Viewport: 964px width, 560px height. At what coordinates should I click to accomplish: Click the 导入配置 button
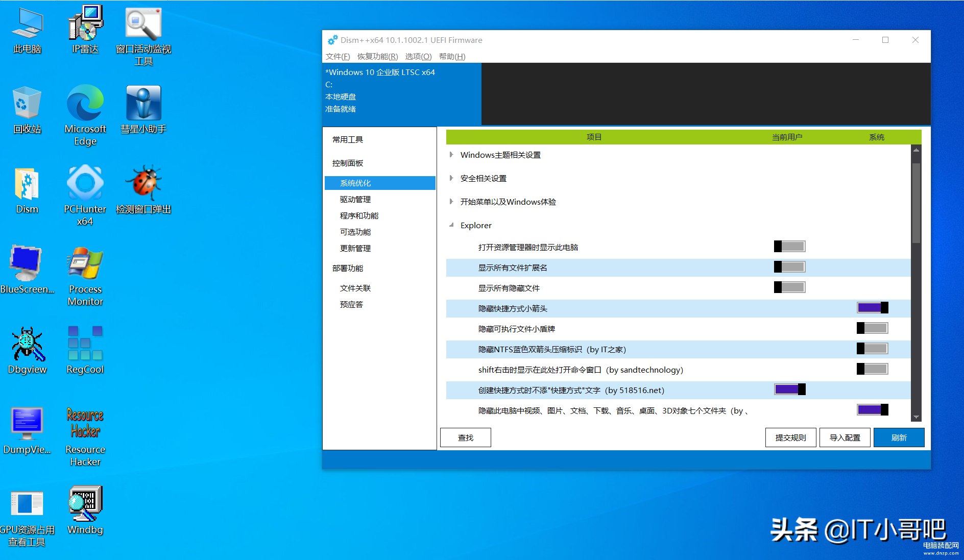(845, 437)
